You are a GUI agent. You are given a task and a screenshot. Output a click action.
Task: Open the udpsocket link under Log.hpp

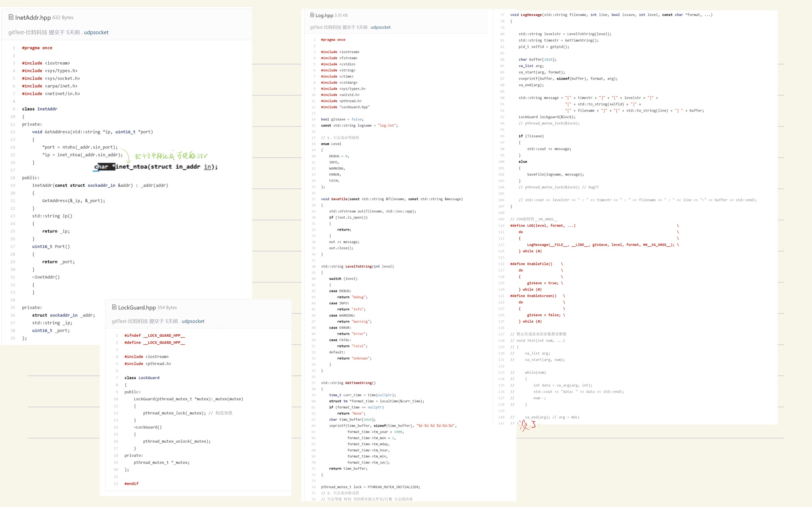pos(380,27)
